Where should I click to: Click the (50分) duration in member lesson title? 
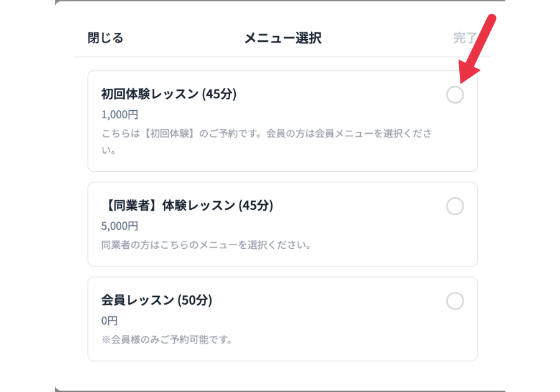point(195,300)
